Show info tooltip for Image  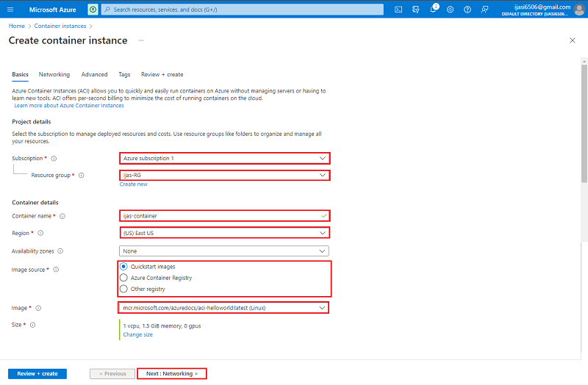(38, 308)
